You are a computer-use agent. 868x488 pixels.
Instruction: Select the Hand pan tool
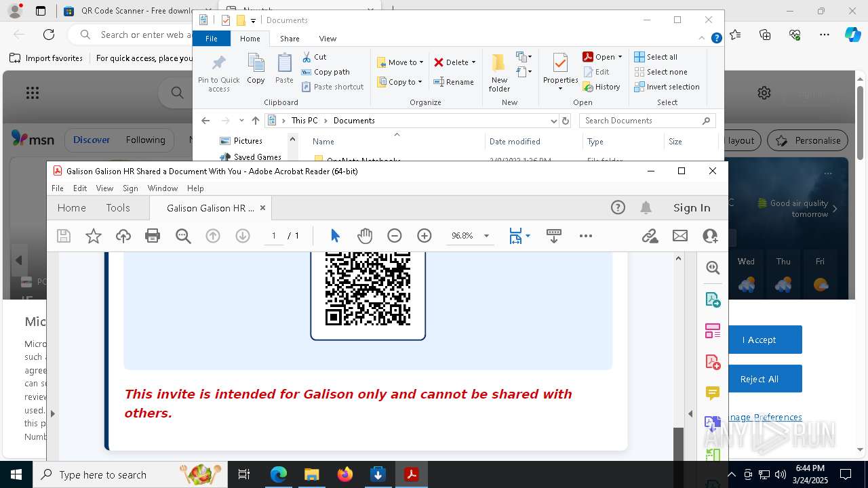pos(365,236)
